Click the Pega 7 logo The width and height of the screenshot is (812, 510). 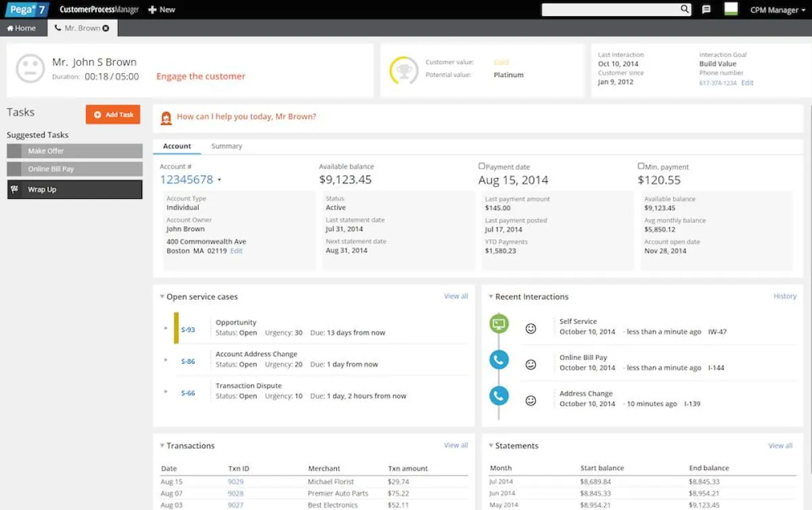pyautogui.click(x=24, y=9)
